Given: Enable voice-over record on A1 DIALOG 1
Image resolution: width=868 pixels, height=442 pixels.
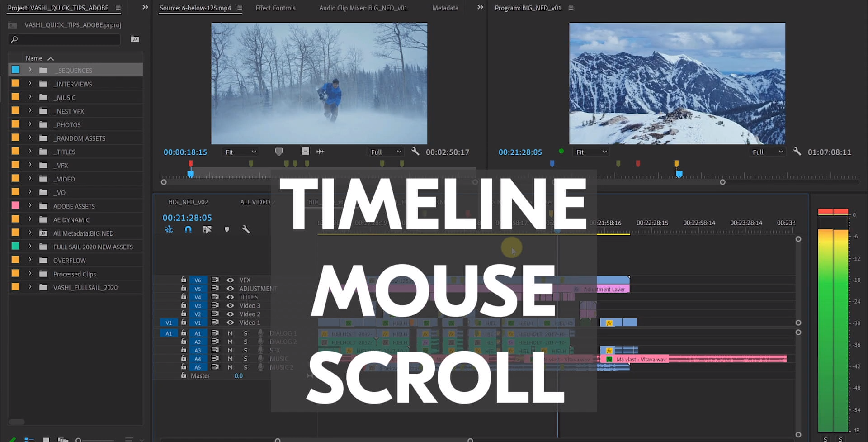Looking at the screenshot, I should [x=260, y=333].
